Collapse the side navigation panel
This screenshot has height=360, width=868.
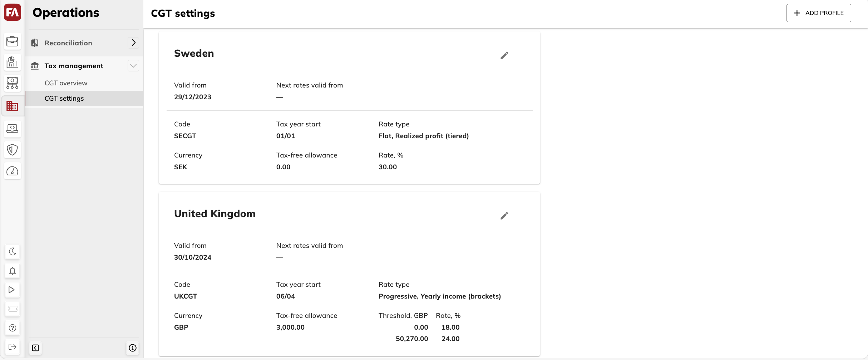pos(35,348)
